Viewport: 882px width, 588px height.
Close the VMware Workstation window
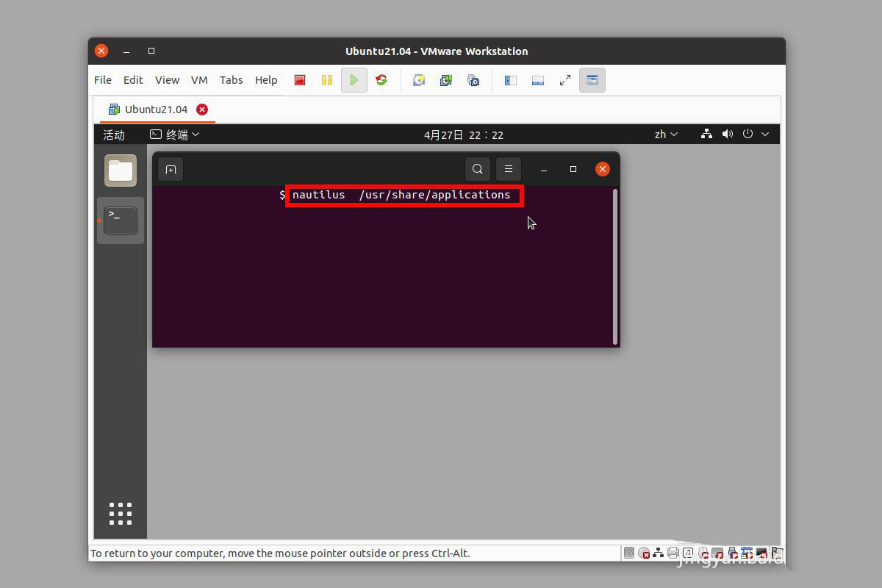coord(101,51)
